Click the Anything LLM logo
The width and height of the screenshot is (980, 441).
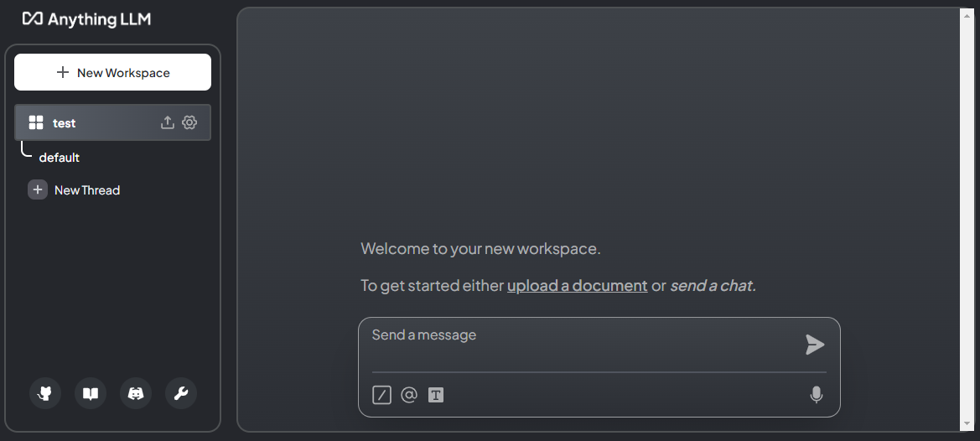87,19
